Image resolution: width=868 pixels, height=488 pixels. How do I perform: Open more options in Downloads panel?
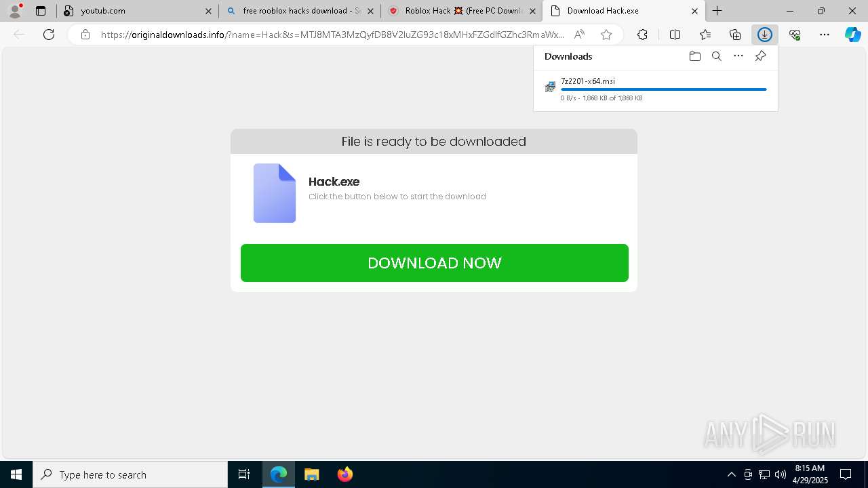(x=738, y=56)
